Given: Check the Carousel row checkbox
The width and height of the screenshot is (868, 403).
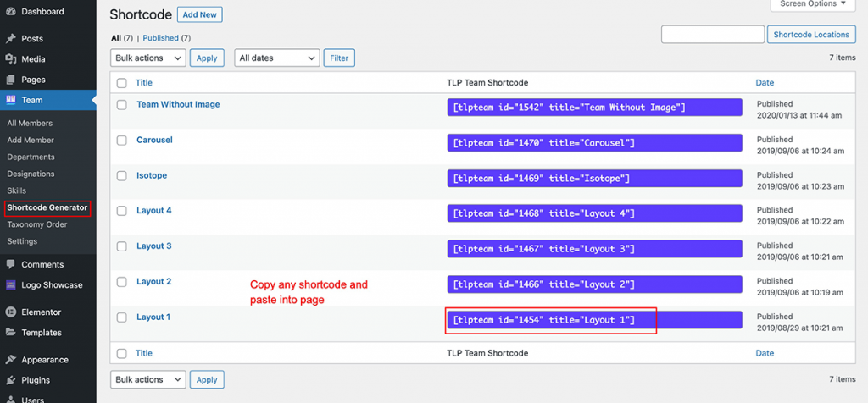Looking at the screenshot, I should click(122, 141).
